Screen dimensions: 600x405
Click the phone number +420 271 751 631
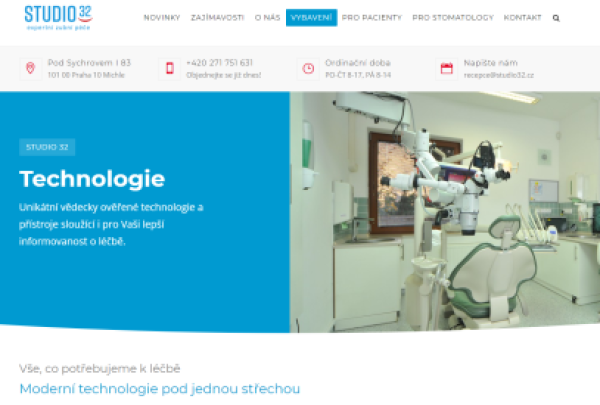point(220,63)
